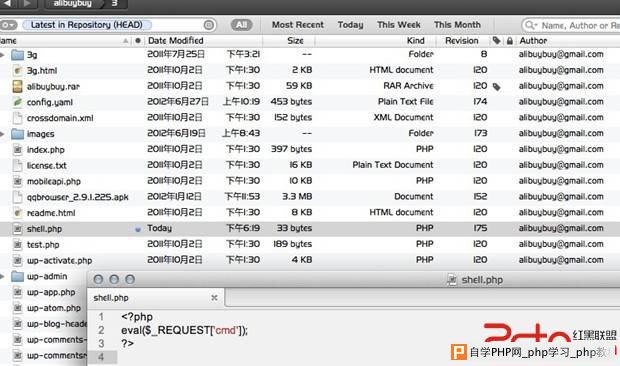Viewport: 620px width, 366px height.
Task: Select the mobileapi.php file name
Action: (x=53, y=181)
